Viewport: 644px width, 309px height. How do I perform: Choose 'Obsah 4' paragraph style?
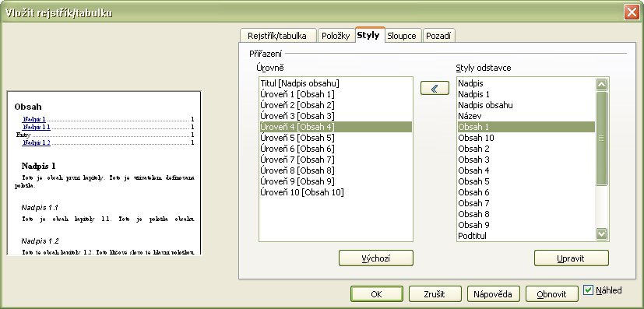pos(526,170)
